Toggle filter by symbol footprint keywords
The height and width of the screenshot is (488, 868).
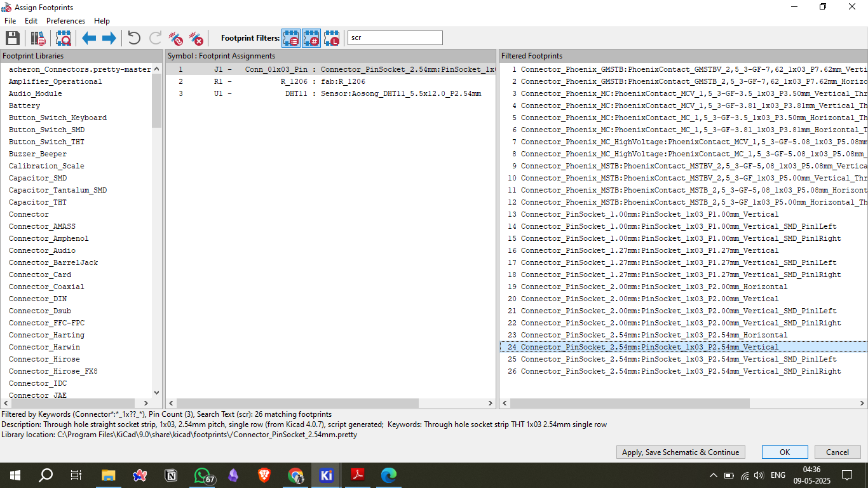(291, 38)
